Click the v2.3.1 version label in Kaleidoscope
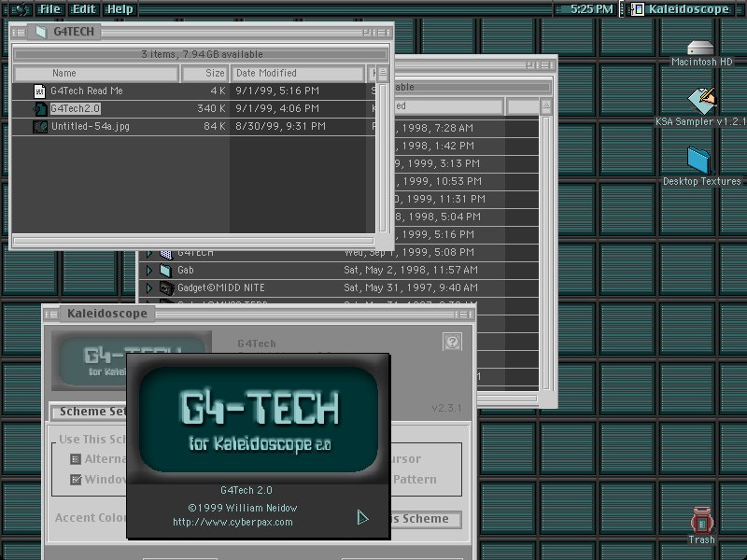 [x=446, y=408]
